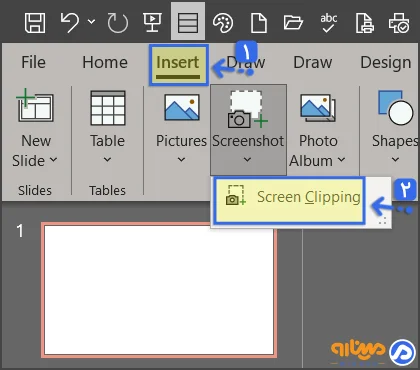
Task: Click the Shapes icon
Action: click(396, 108)
